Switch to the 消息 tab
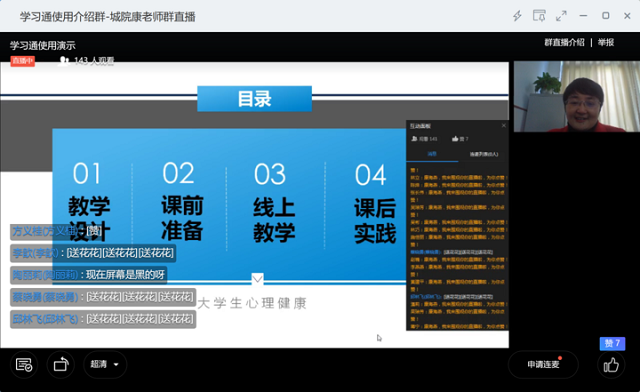This screenshot has height=392, width=640. point(432,154)
